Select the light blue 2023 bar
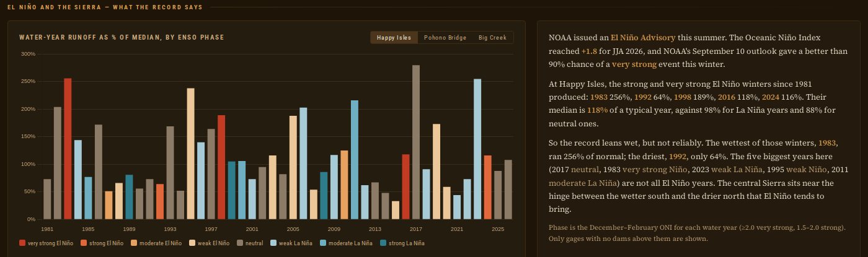 point(477,149)
